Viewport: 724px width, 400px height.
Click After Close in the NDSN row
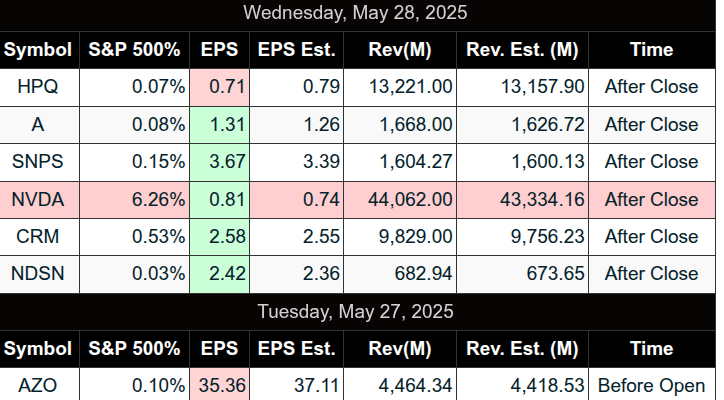[x=652, y=274]
